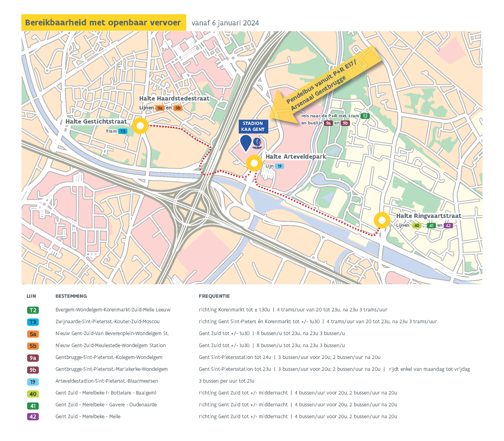Click the 40 badge under Halte Ringvaartstraat
This screenshot has height=441, width=504.
(x=417, y=226)
